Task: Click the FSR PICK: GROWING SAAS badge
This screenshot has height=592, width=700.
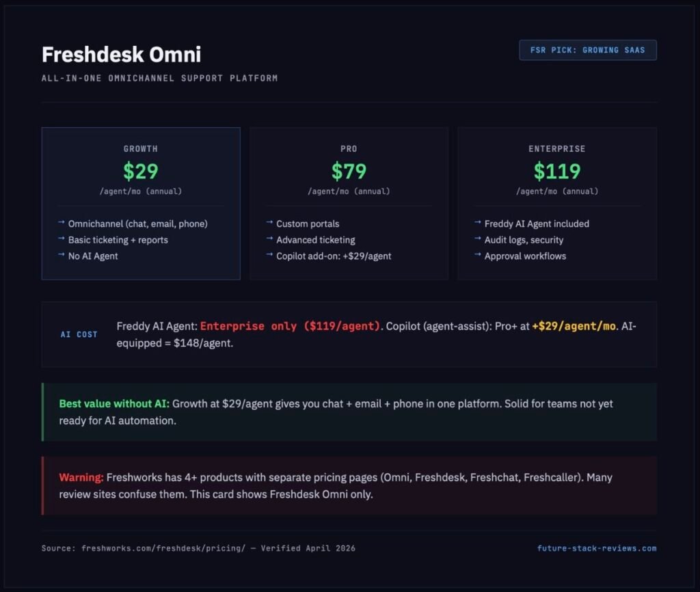Action: point(587,50)
